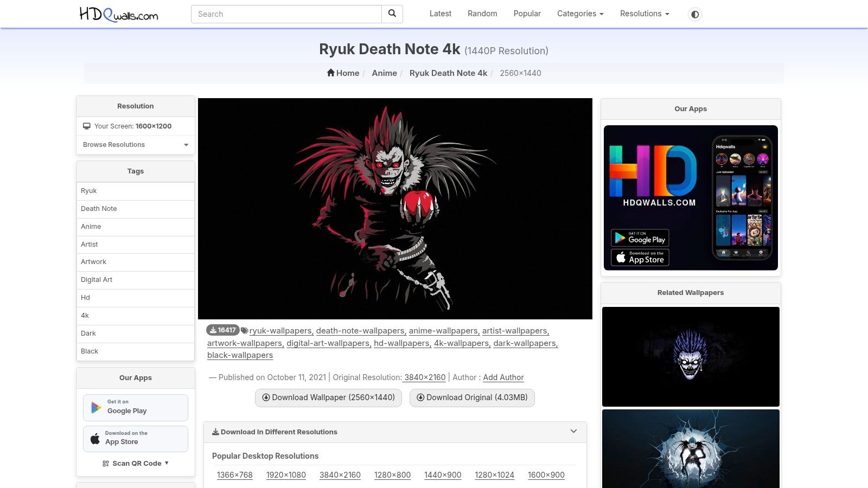Screen dimensions: 868x488
Task: Open the Categories menu
Action: (x=580, y=14)
